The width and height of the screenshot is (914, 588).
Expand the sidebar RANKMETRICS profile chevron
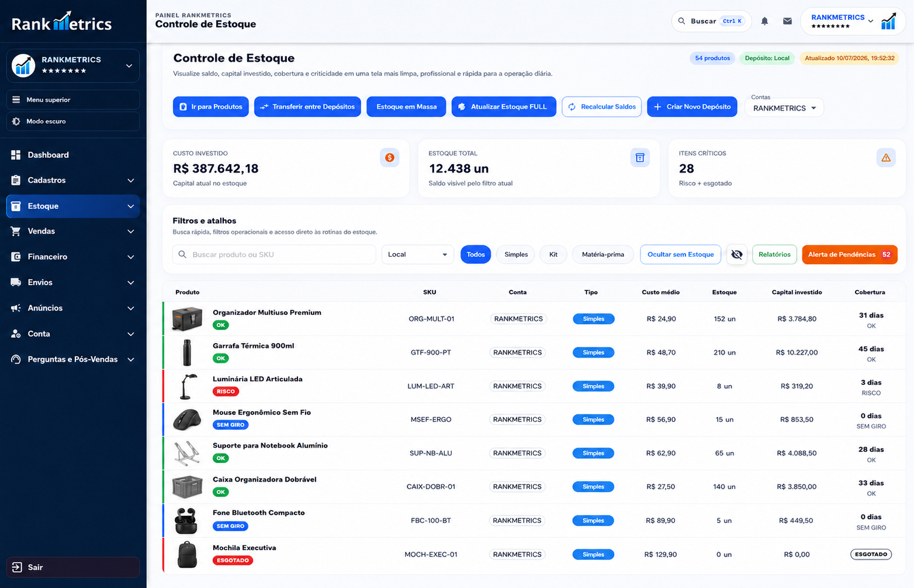pyautogui.click(x=129, y=66)
